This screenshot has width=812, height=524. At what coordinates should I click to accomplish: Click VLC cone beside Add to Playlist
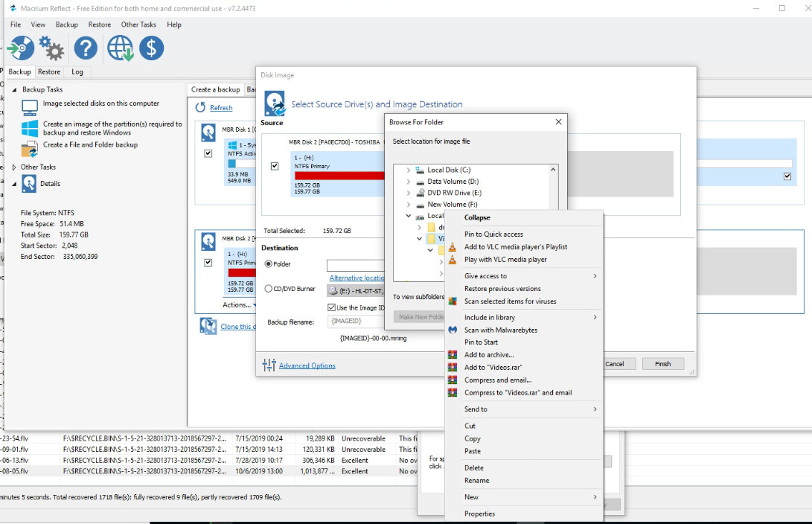(x=453, y=247)
